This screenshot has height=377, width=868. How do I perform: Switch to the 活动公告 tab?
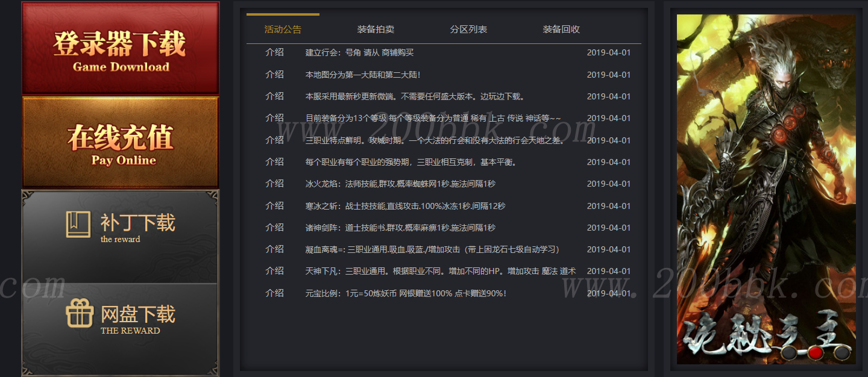283,29
